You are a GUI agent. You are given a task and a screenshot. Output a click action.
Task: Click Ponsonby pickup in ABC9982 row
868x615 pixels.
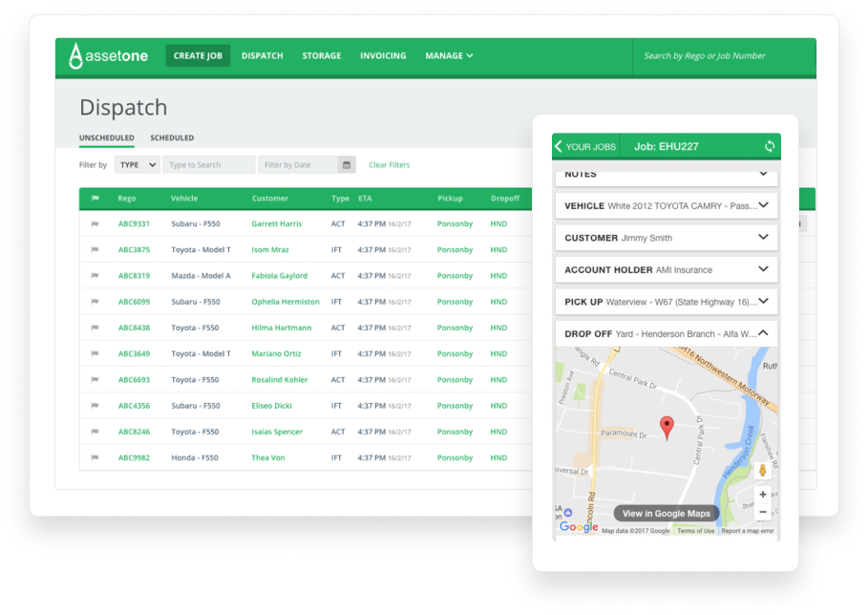click(x=455, y=457)
